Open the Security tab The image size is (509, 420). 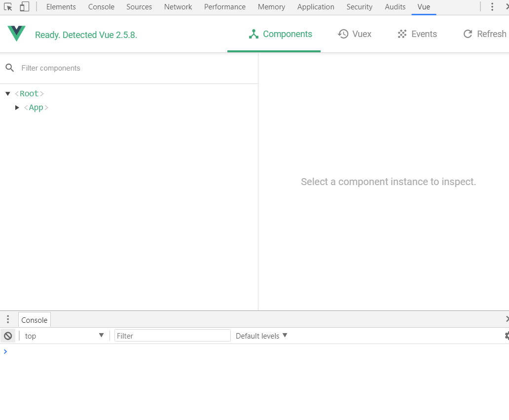coord(360,7)
